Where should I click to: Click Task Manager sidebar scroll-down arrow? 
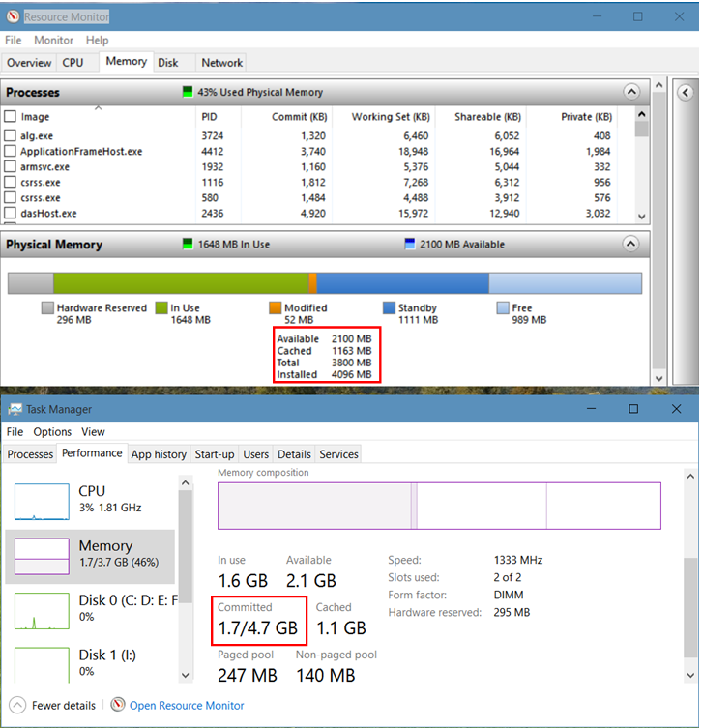186,675
